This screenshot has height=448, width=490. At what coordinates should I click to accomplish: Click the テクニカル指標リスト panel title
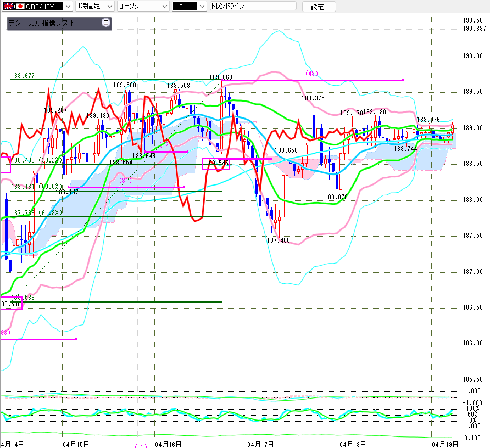click(42, 23)
